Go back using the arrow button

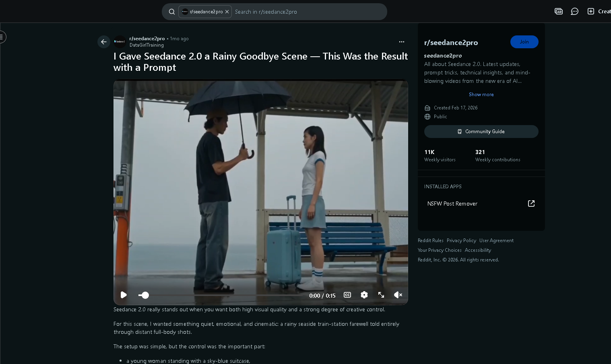[104, 42]
